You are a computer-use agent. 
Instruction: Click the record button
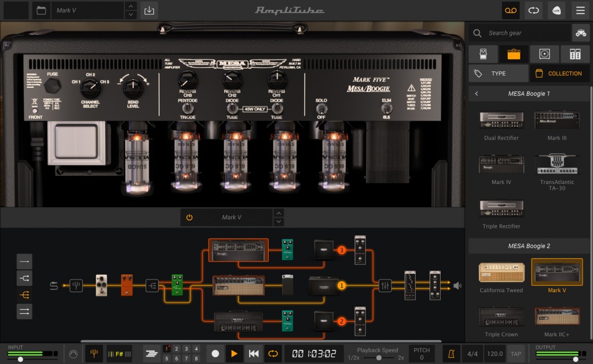point(215,354)
